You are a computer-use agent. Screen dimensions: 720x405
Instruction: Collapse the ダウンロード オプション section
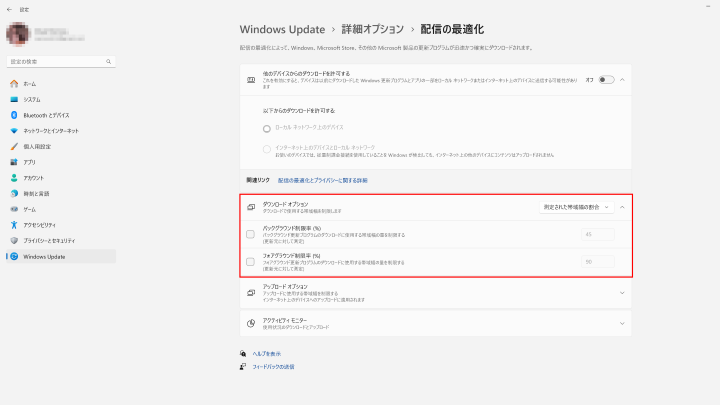point(622,207)
